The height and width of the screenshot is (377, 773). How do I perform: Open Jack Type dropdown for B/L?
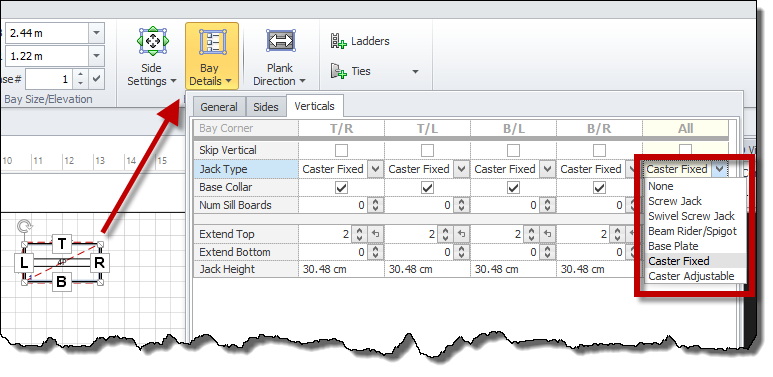(547, 169)
